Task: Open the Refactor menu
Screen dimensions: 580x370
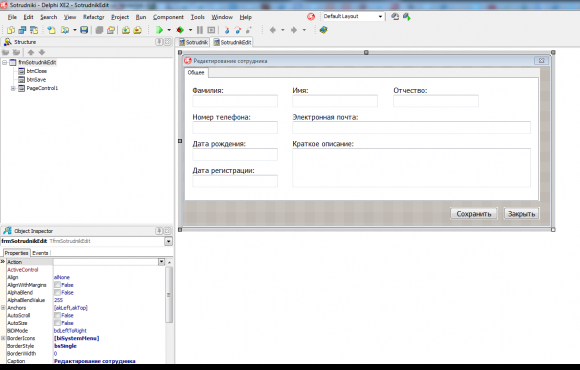Action: pos(94,17)
